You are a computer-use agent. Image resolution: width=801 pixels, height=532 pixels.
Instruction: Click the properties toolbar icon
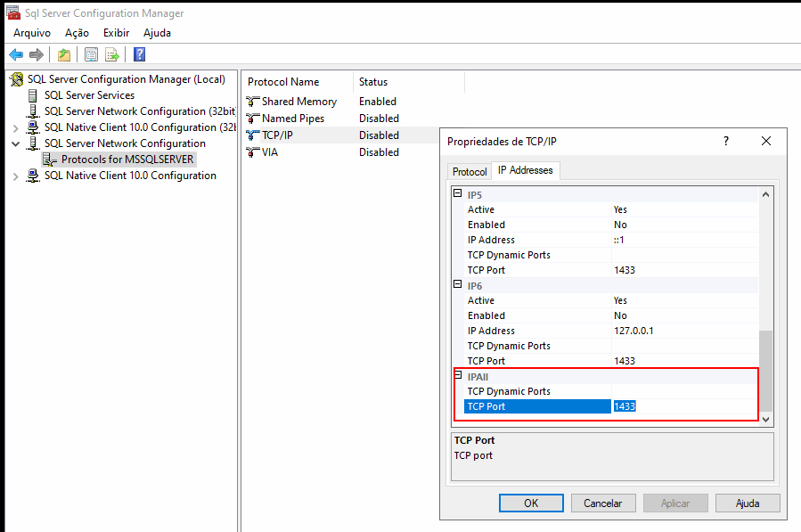coord(90,54)
